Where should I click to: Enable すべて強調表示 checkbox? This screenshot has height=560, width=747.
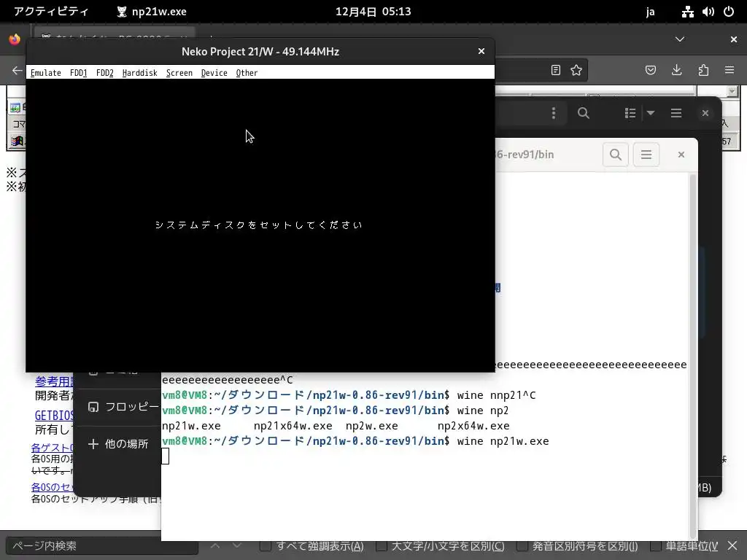[265, 545]
